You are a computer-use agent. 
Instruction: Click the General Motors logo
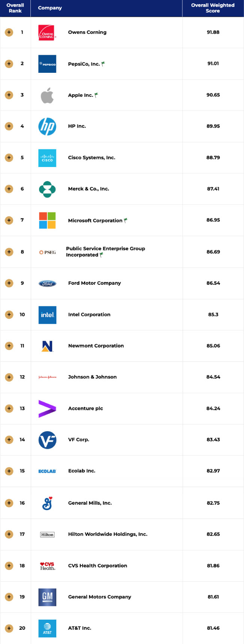(x=47, y=597)
